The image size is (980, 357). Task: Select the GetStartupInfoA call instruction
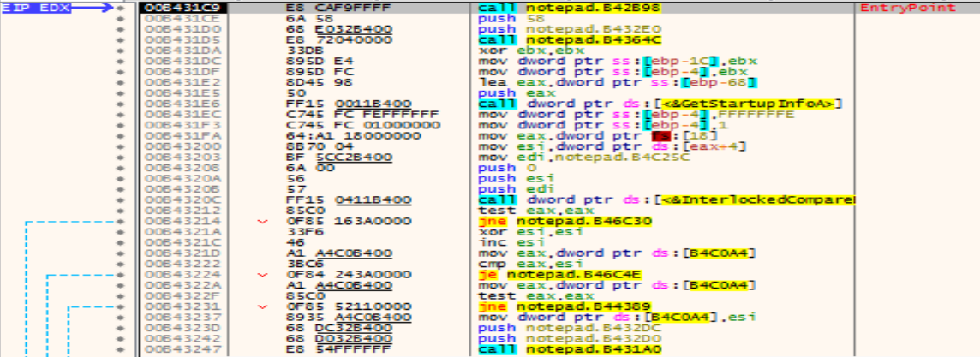click(x=660, y=104)
